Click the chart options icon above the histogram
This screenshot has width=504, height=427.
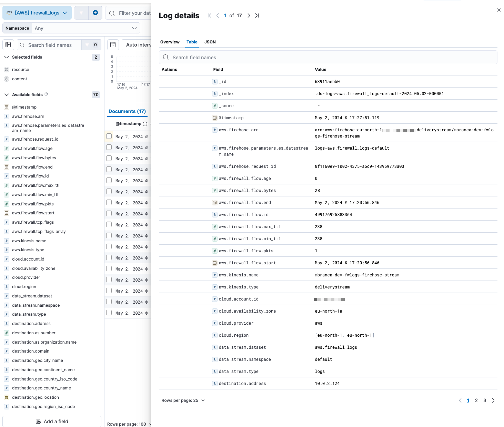tap(113, 45)
